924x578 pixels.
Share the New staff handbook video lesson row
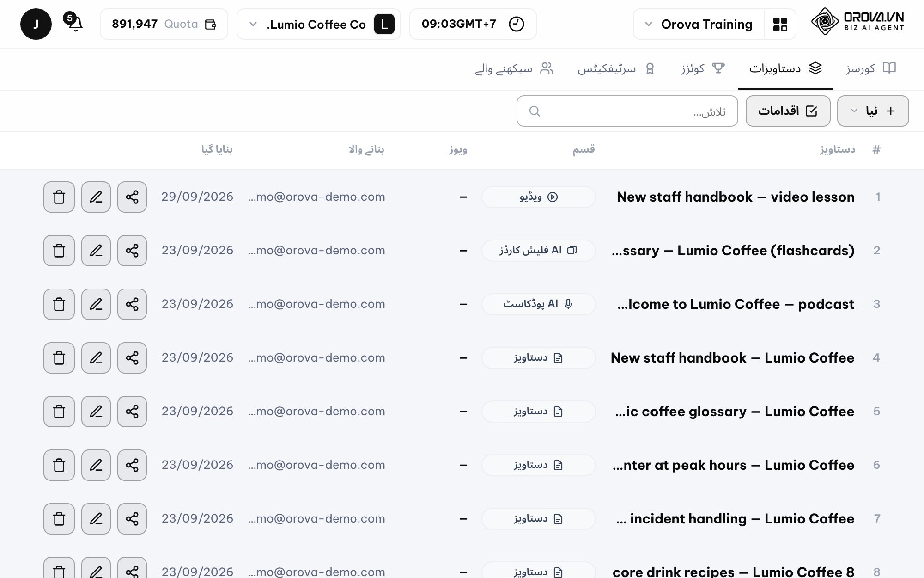(x=132, y=197)
